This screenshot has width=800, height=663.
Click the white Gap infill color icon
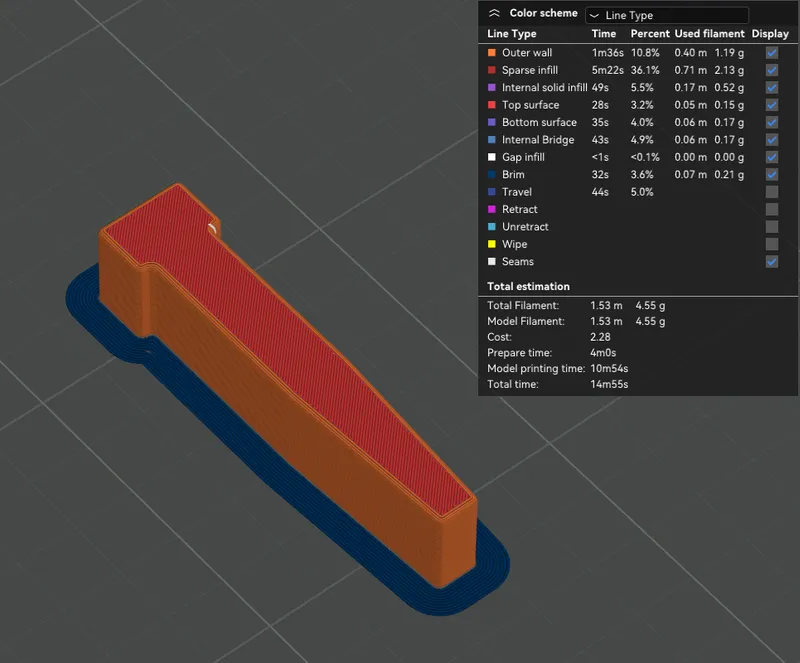click(x=491, y=158)
